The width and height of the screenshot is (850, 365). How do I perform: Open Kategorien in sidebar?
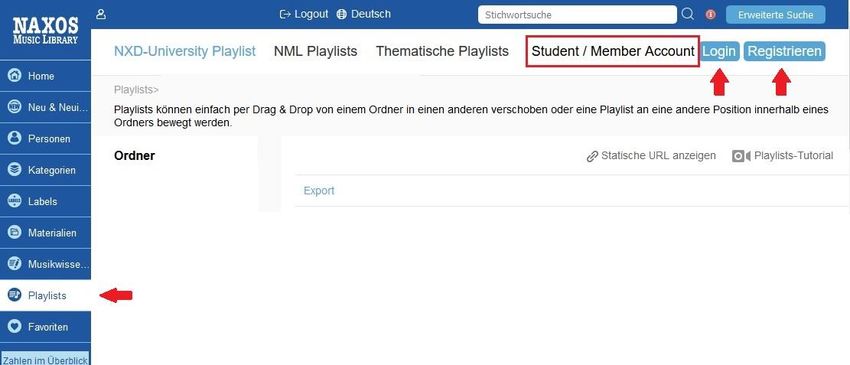click(x=46, y=170)
